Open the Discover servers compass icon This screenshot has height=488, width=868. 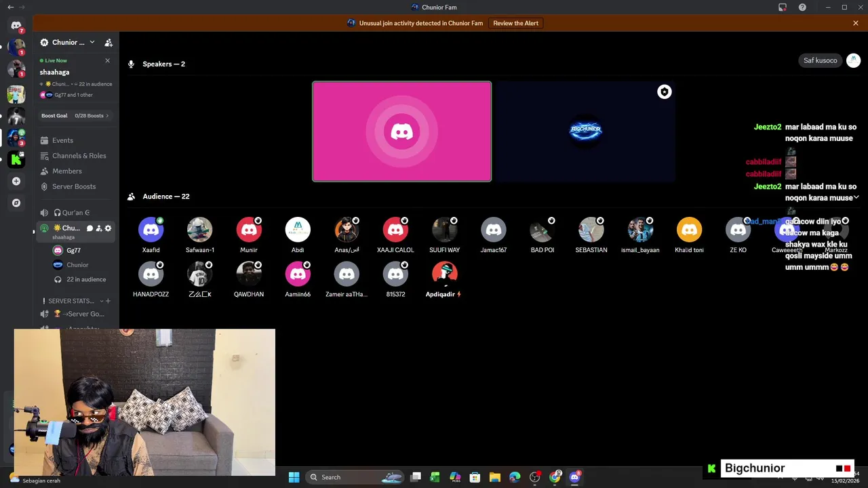(16, 203)
